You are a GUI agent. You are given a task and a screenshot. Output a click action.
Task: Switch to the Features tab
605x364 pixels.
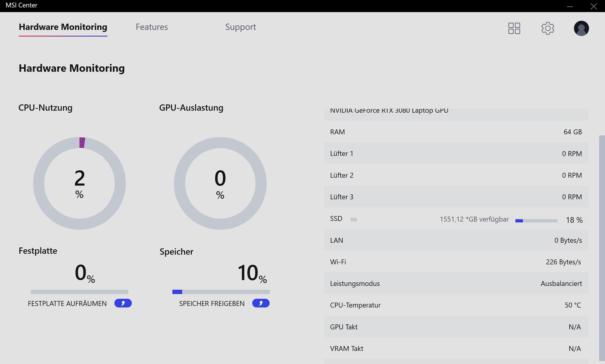(152, 27)
